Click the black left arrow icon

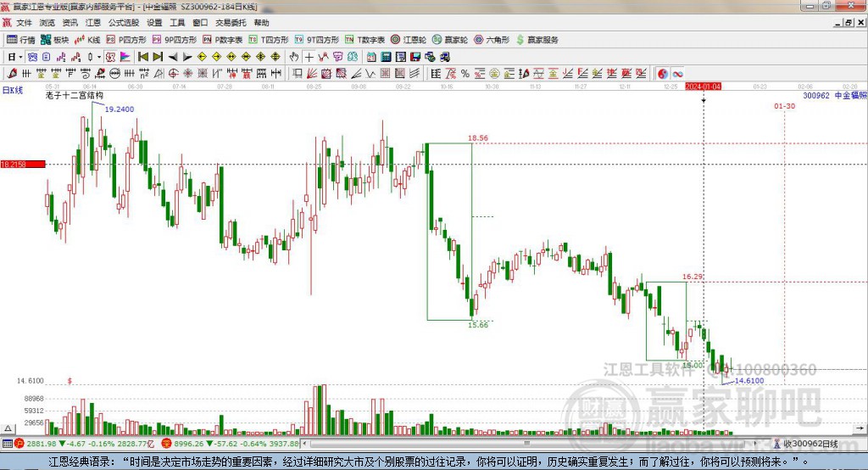(x=173, y=57)
